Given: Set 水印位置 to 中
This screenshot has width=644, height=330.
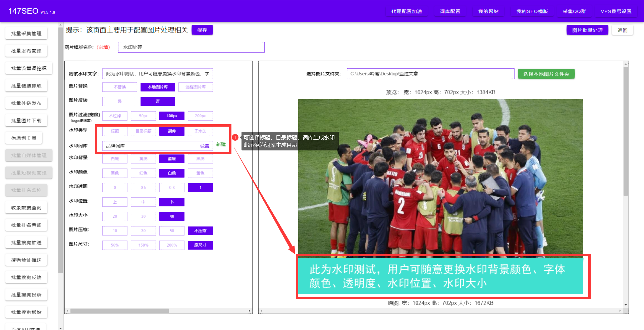Looking at the screenshot, I should (143, 202).
